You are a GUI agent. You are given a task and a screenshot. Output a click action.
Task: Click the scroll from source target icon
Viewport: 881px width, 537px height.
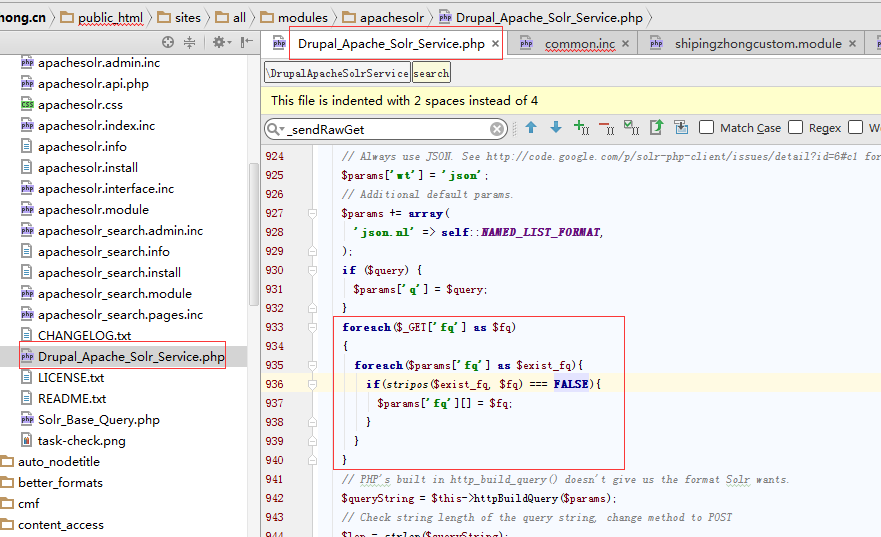167,42
